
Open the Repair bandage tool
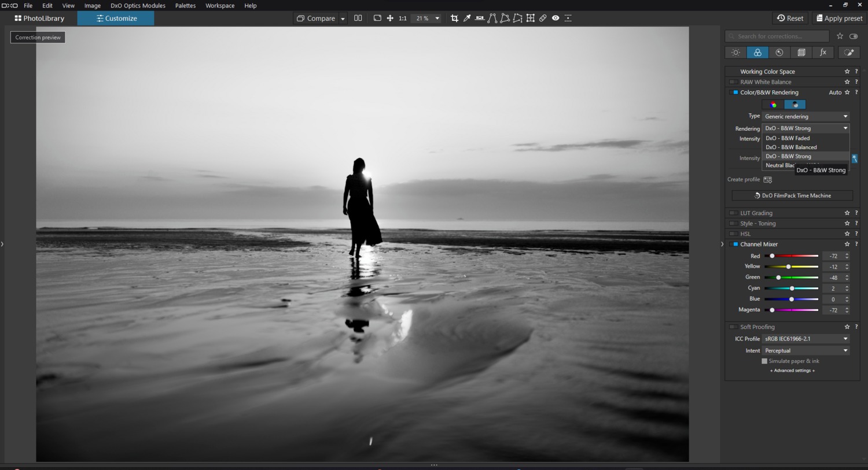(x=543, y=18)
